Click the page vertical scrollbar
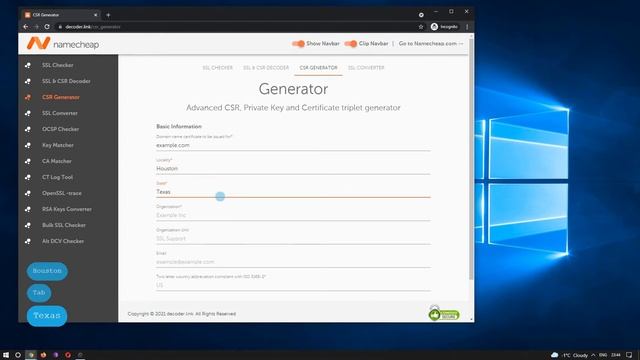 point(471,159)
